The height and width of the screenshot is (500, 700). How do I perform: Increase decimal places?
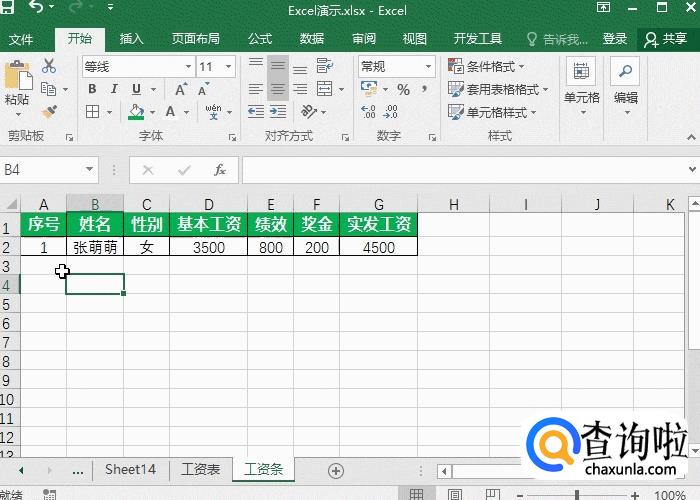368,112
